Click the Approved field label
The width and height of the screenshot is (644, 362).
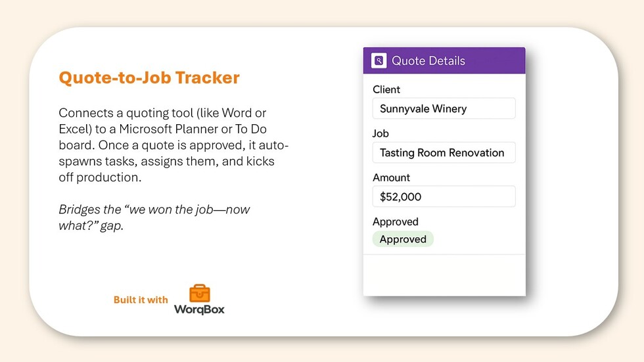click(396, 221)
